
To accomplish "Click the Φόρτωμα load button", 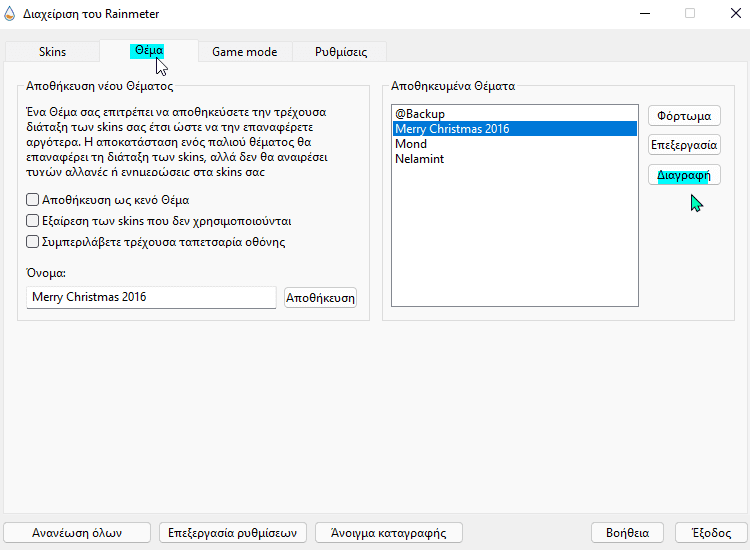I will coord(684,116).
